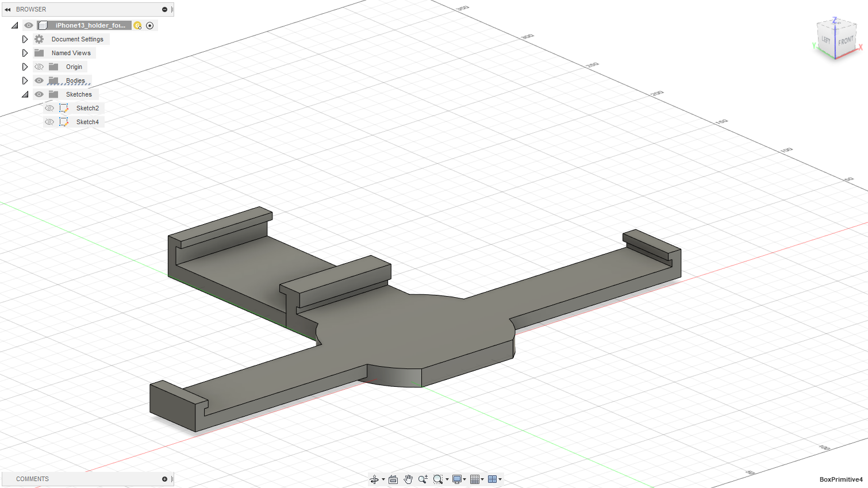
Task: Hide the Bodies folder
Action: coord(39,80)
